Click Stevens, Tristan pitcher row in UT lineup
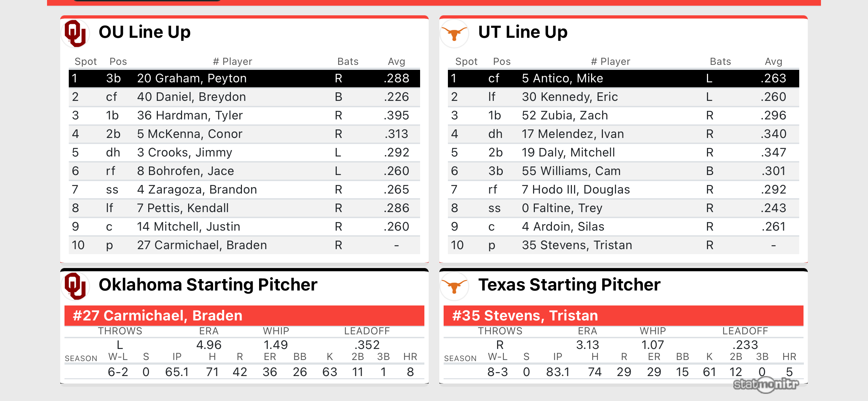The height and width of the screenshot is (401, 868). [623, 245]
